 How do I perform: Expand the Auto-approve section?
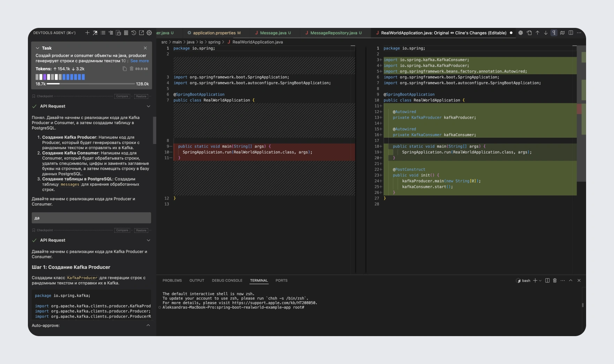pyautogui.click(x=148, y=325)
